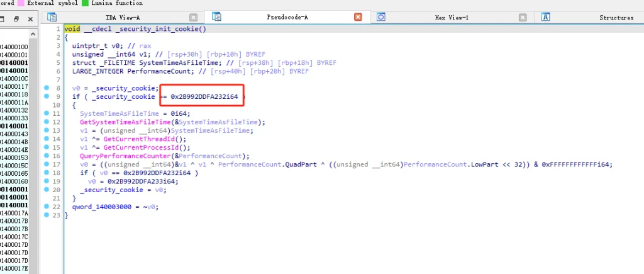Click the Hex View-1 tab icon

380,18
